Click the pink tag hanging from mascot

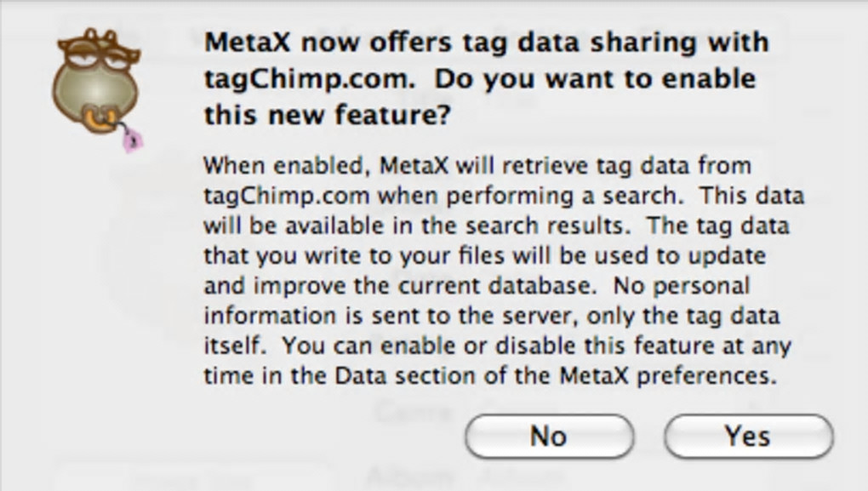pyautogui.click(x=131, y=140)
